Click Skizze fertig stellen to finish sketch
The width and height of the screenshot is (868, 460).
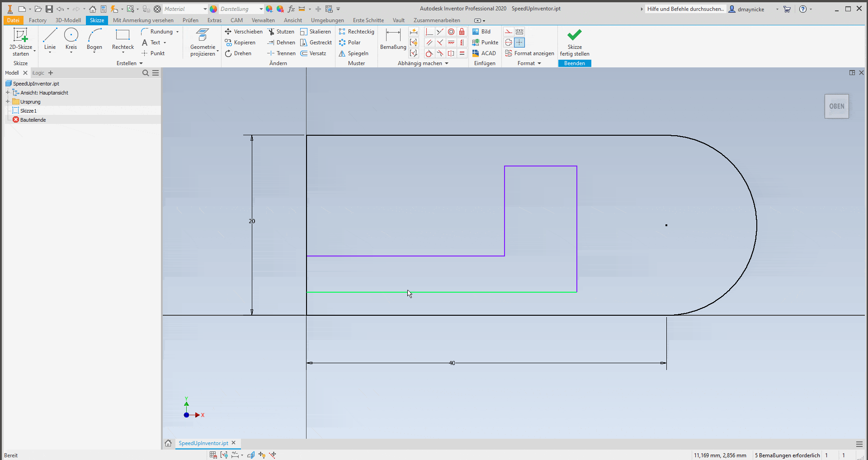(x=575, y=43)
